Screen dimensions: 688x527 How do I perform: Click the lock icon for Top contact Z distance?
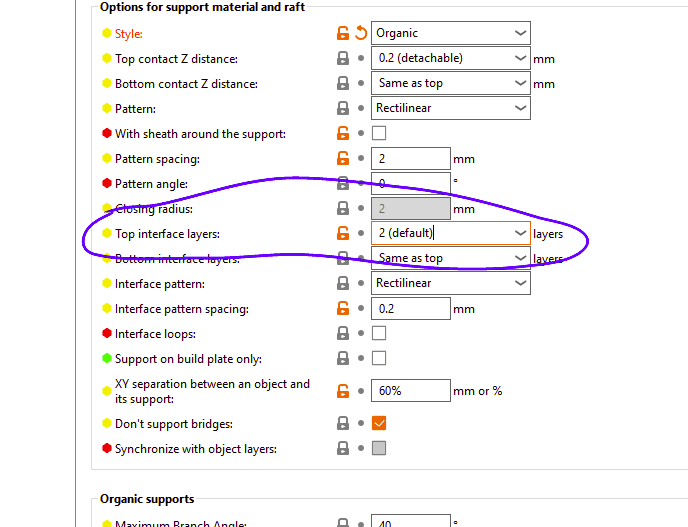coord(343,58)
